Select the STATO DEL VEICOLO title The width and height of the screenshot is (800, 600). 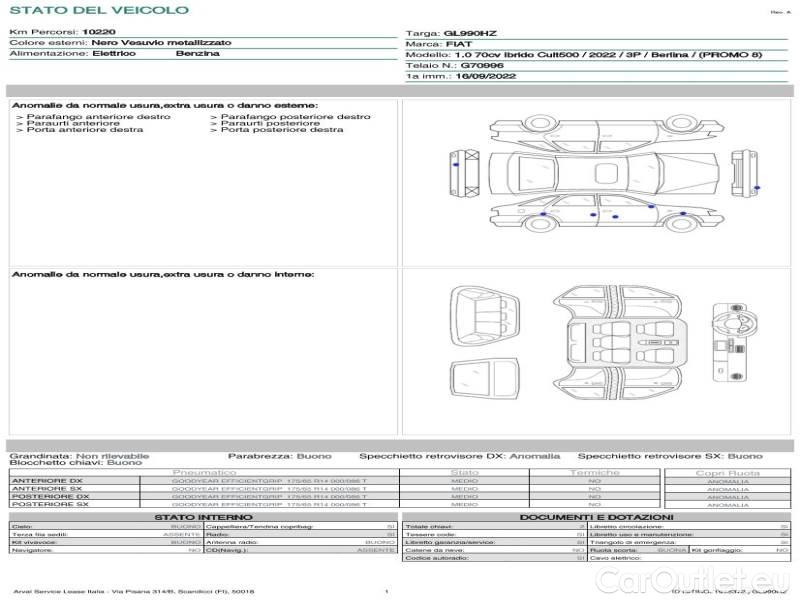click(x=98, y=10)
